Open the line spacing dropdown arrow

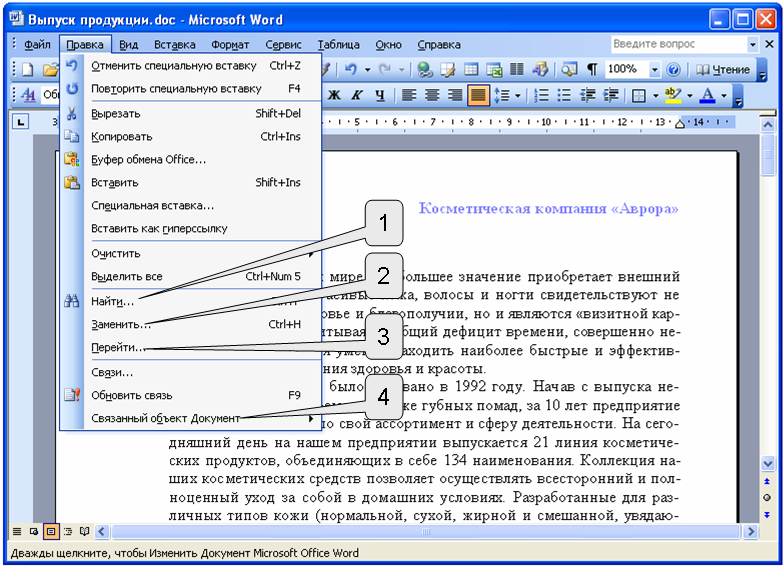[518, 95]
